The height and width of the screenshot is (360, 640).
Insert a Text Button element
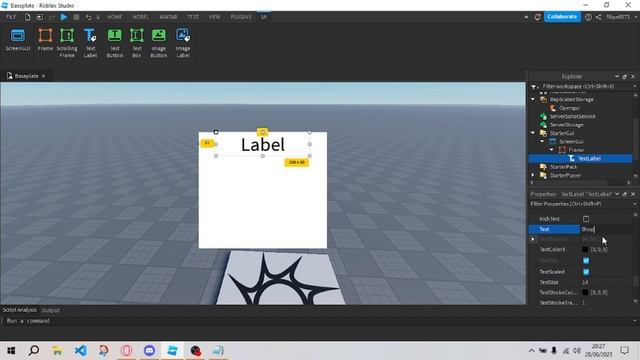coord(114,43)
